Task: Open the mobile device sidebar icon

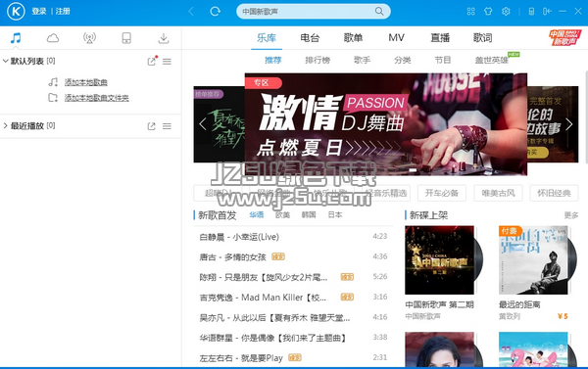Action: coord(126,38)
